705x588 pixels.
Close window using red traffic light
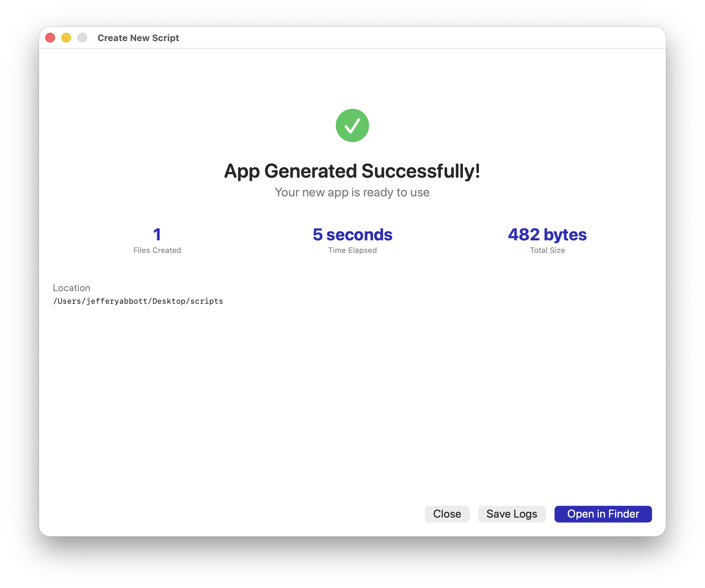click(x=51, y=38)
